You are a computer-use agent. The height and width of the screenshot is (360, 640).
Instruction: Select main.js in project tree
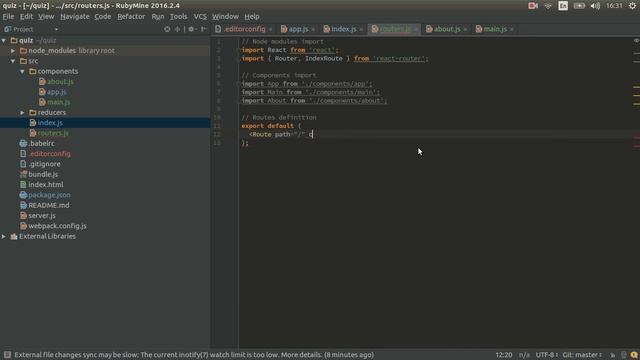point(58,102)
